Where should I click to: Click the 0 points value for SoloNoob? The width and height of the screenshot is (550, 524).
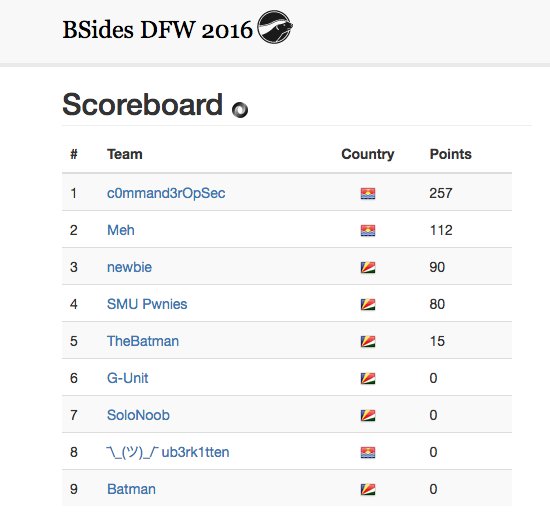tap(434, 415)
